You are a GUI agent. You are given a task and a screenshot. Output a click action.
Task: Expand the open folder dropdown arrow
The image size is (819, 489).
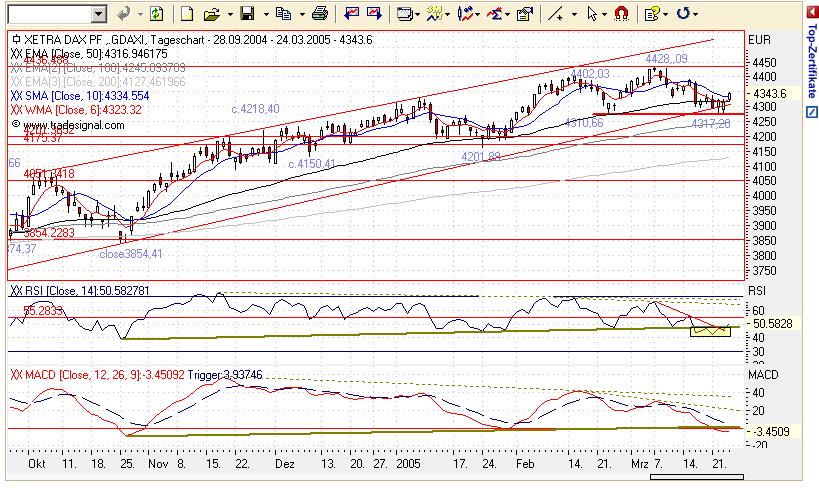[230, 14]
